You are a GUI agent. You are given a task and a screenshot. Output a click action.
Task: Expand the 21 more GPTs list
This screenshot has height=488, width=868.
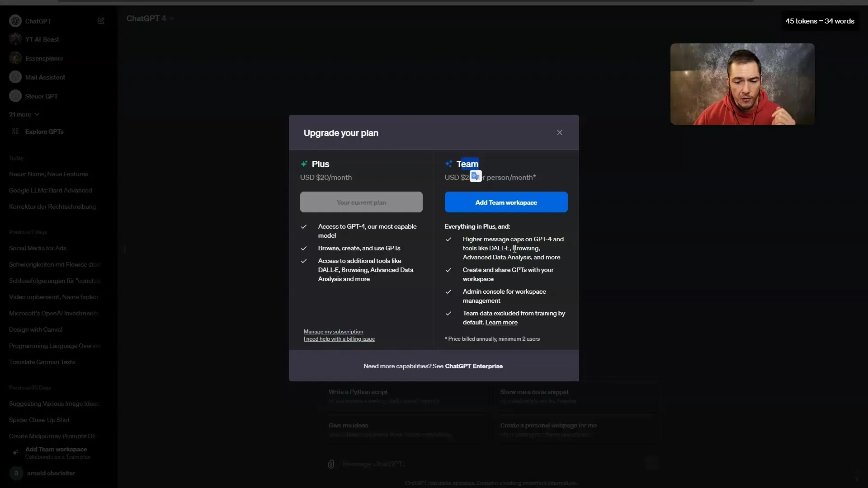[24, 114]
